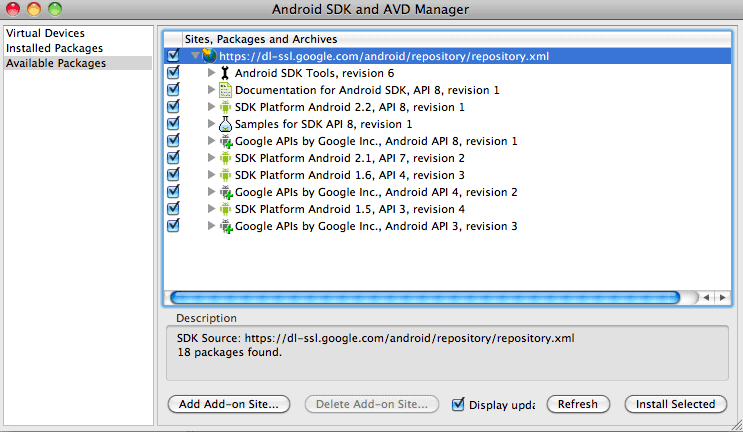743x432 pixels.
Task: Click Install Selected button
Action: (x=676, y=404)
